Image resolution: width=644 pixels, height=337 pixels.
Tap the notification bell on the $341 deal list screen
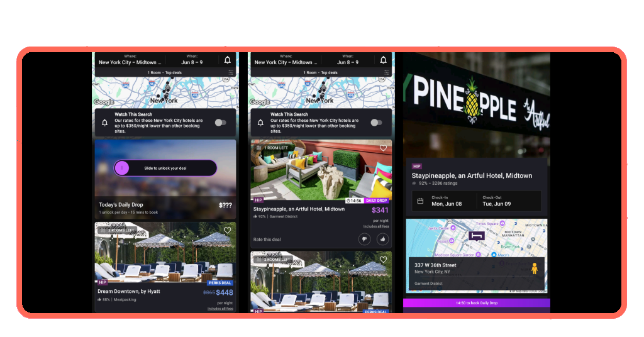click(x=383, y=60)
